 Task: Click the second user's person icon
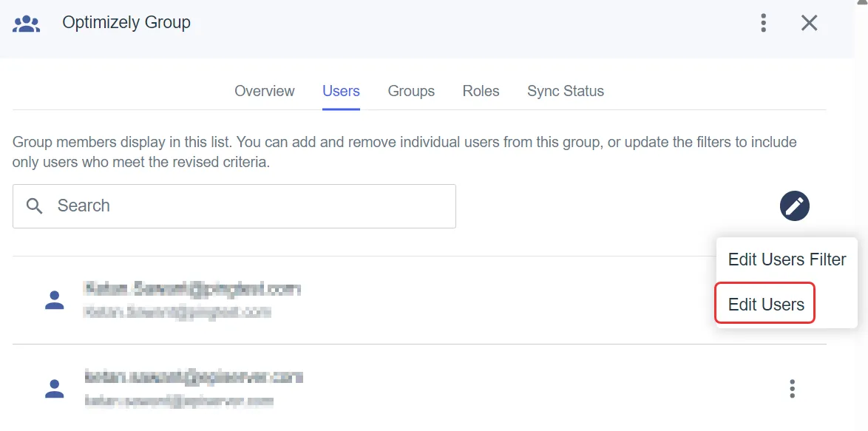pos(54,388)
